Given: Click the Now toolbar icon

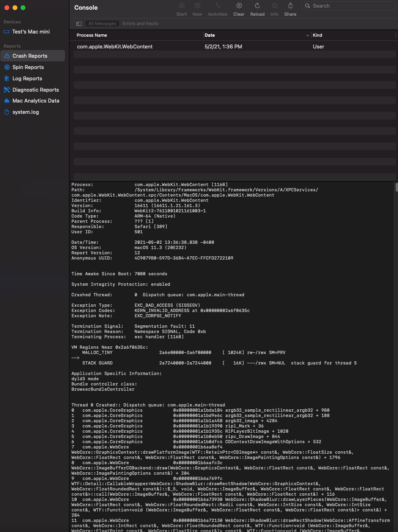Looking at the screenshot, I should pyautogui.click(x=197, y=6).
